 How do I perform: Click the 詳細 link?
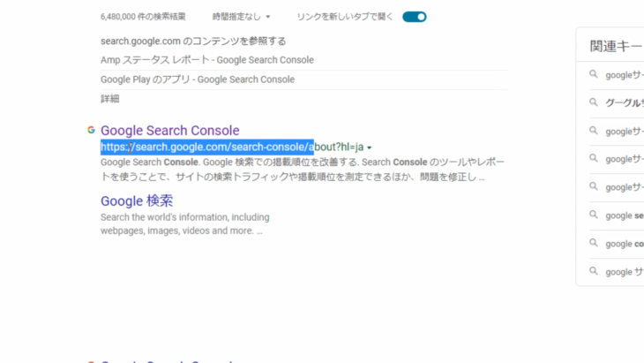[110, 99]
